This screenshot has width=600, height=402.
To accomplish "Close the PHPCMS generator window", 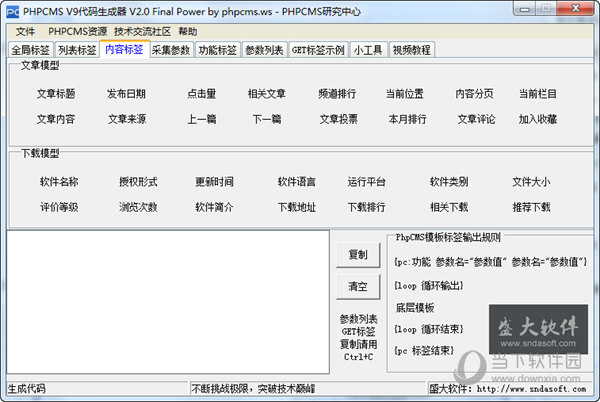I will [x=576, y=8].
